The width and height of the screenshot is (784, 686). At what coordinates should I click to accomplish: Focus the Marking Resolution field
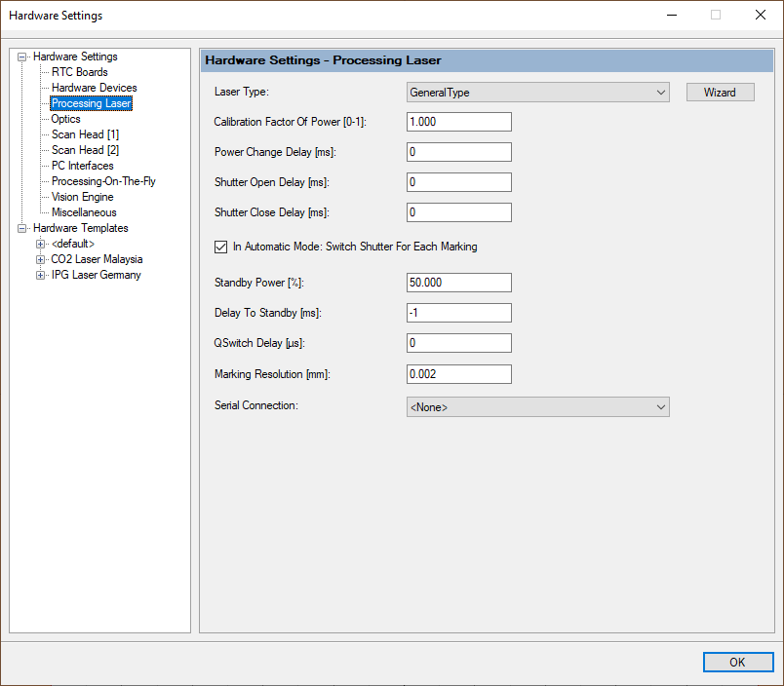pyautogui.click(x=459, y=374)
